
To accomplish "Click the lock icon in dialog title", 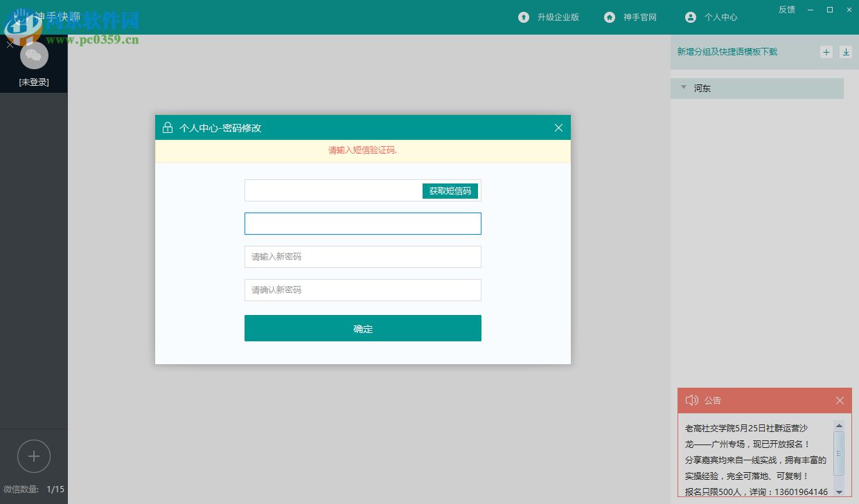I will coord(167,127).
